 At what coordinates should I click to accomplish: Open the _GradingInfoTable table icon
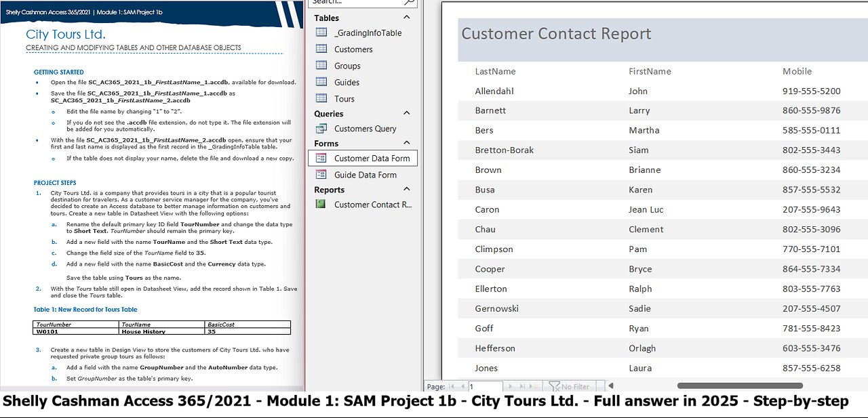point(321,33)
